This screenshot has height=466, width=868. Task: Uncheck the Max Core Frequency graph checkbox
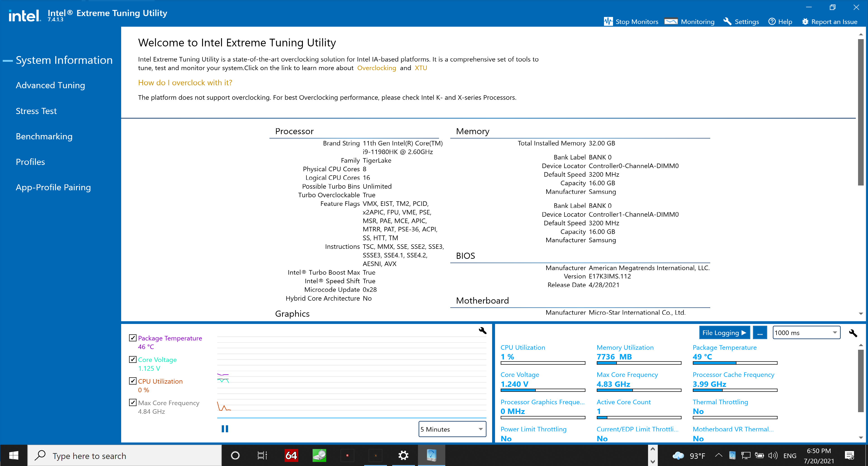point(133,402)
